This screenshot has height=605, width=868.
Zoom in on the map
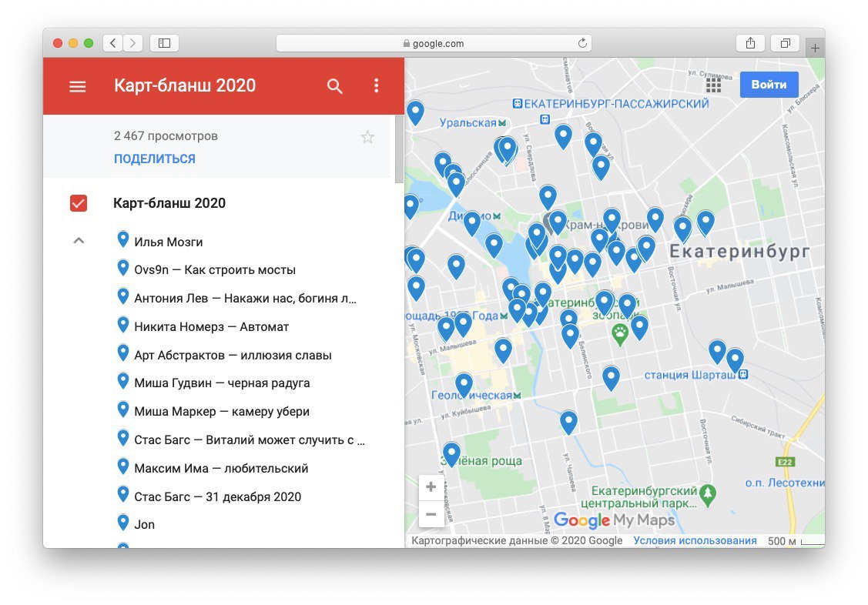431,487
